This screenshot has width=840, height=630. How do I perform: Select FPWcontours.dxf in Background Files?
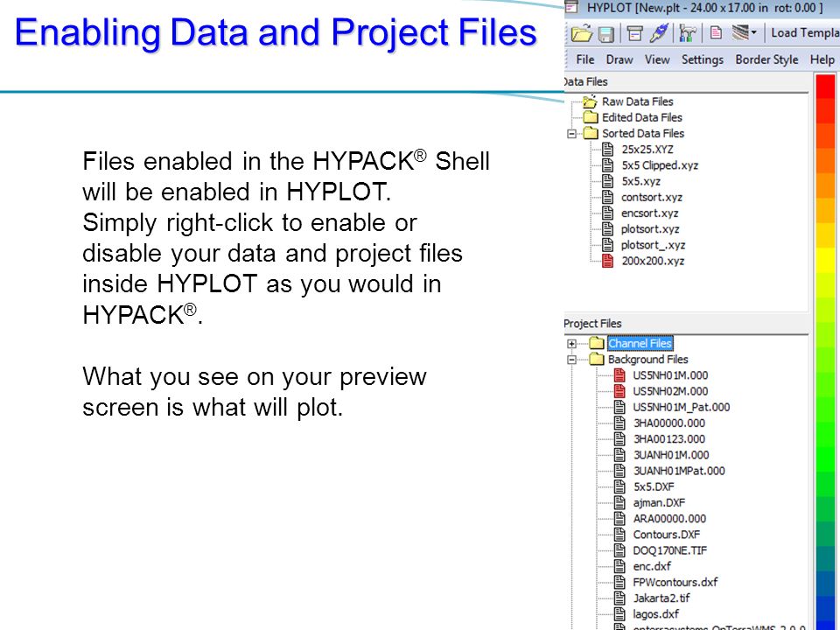[675, 583]
